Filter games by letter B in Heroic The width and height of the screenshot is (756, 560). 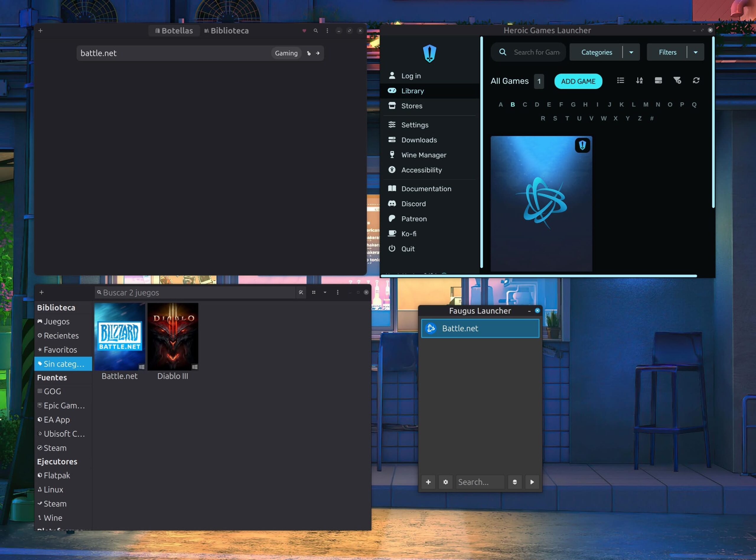click(512, 104)
